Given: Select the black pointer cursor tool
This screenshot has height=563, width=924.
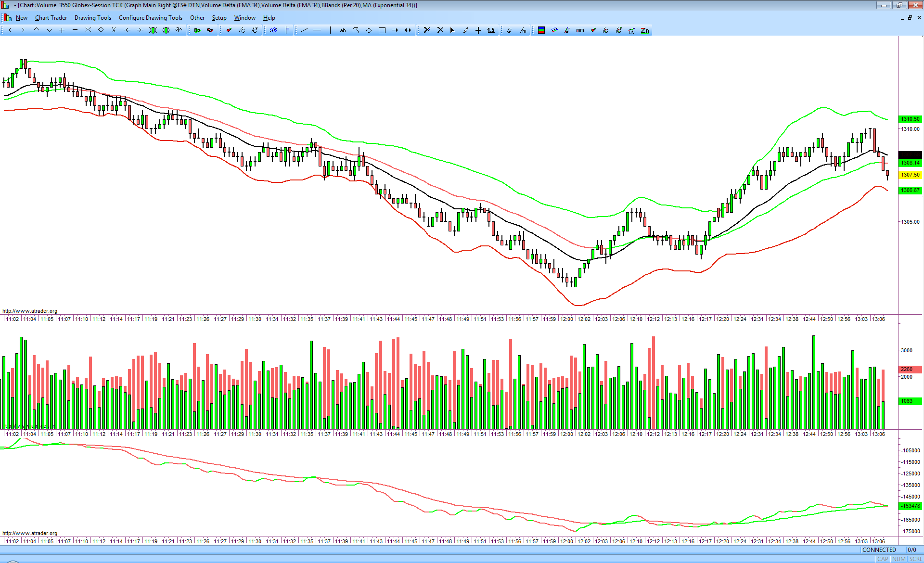Looking at the screenshot, I should coord(452,30).
